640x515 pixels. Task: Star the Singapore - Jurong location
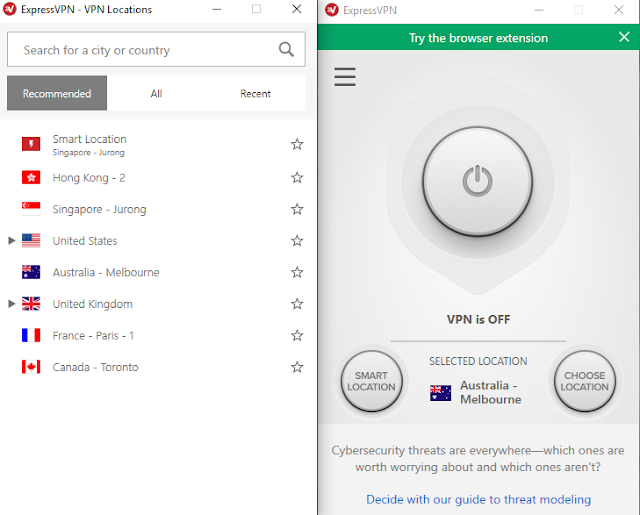[x=297, y=209]
